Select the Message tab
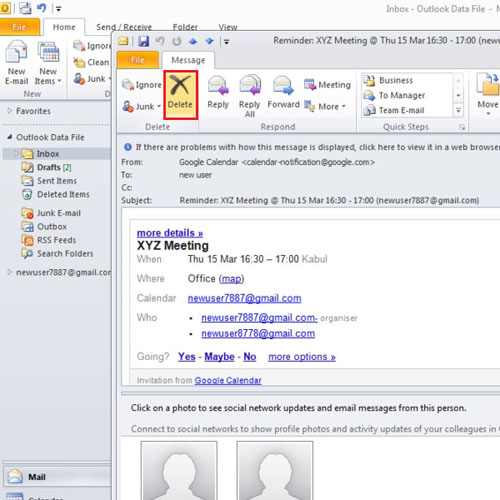The height and width of the screenshot is (500, 500). point(188,60)
